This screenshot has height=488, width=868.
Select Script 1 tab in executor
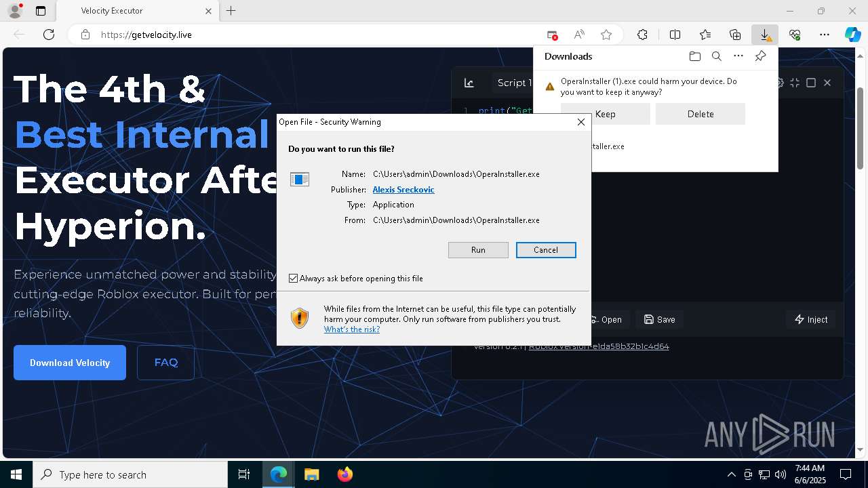pyautogui.click(x=514, y=83)
